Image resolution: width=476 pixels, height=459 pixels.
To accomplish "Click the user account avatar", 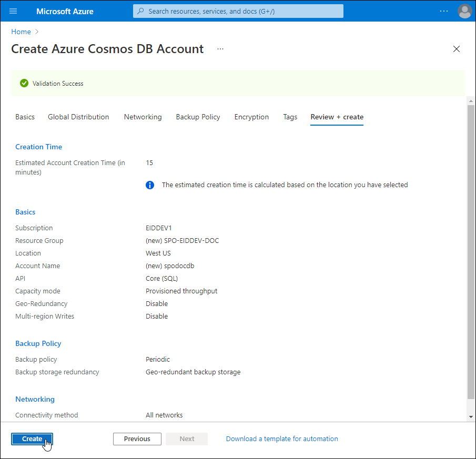I will click(464, 11).
